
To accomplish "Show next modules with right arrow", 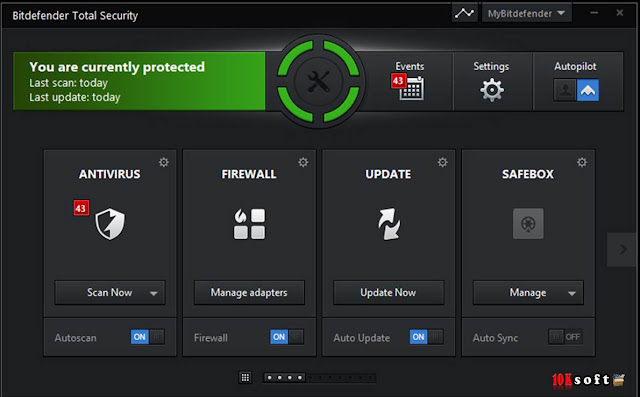I will [x=622, y=249].
